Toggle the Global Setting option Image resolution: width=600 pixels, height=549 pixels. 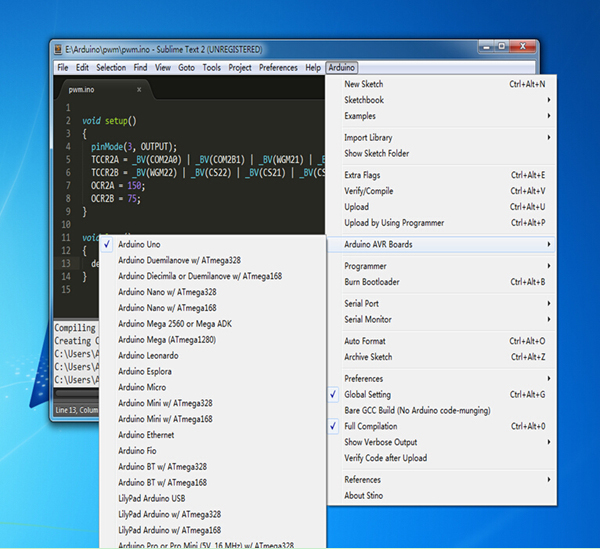tap(442, 394)
